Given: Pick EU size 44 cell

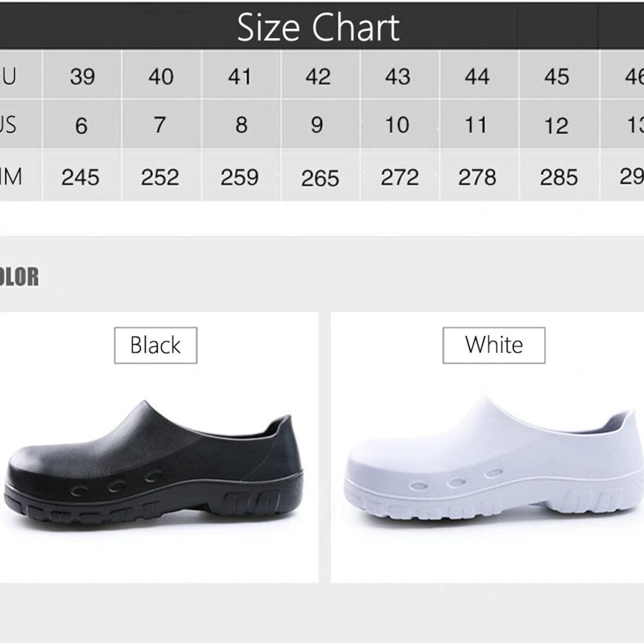Looking at the screenshot, I should [x=477, y=77].
